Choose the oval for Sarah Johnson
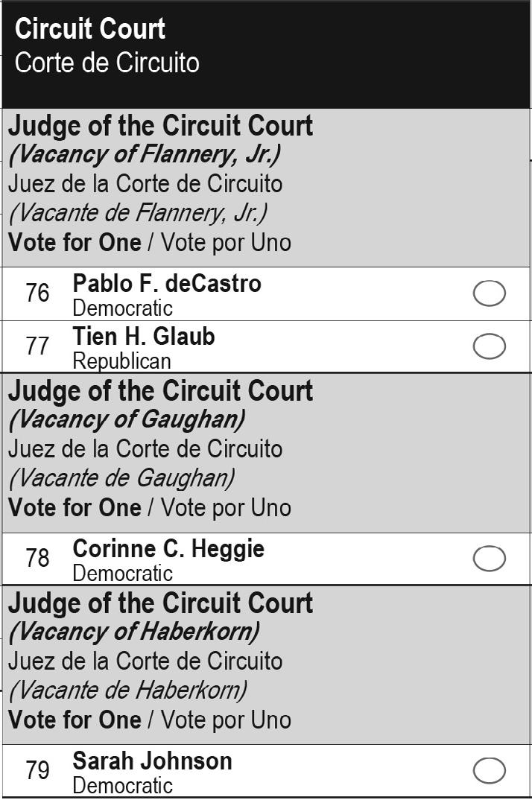Viewport: 532px width, 800px height. (489, 770)
